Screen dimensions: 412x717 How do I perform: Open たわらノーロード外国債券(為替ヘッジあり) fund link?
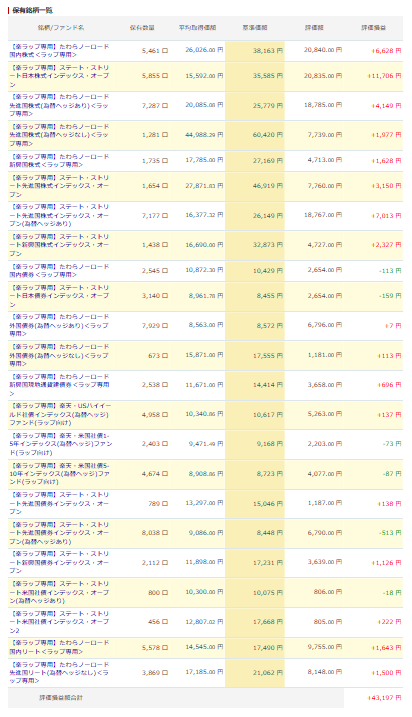click(59, 326)
